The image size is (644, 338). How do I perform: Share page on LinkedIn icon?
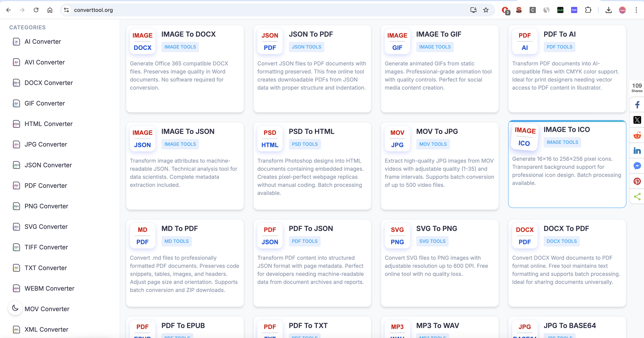click(x=637, y=151)
